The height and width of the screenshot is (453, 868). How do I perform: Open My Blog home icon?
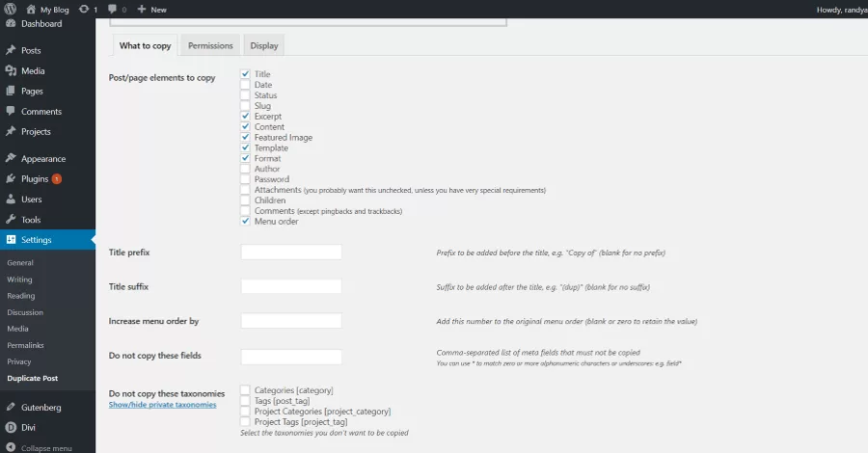click(31, 10)
